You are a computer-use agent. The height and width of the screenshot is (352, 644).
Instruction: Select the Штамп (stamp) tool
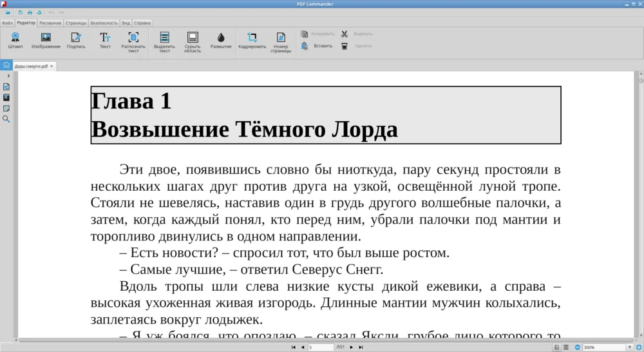pos(15,41)
